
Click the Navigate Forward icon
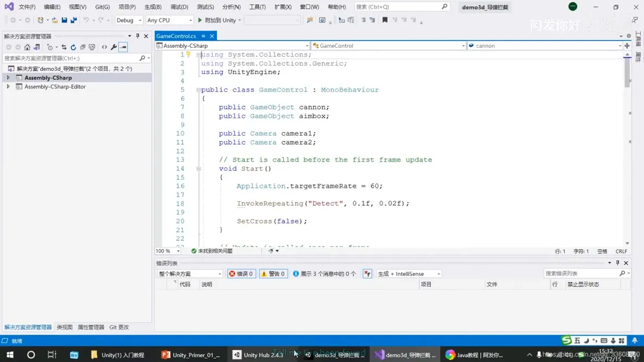pos(28,20)
